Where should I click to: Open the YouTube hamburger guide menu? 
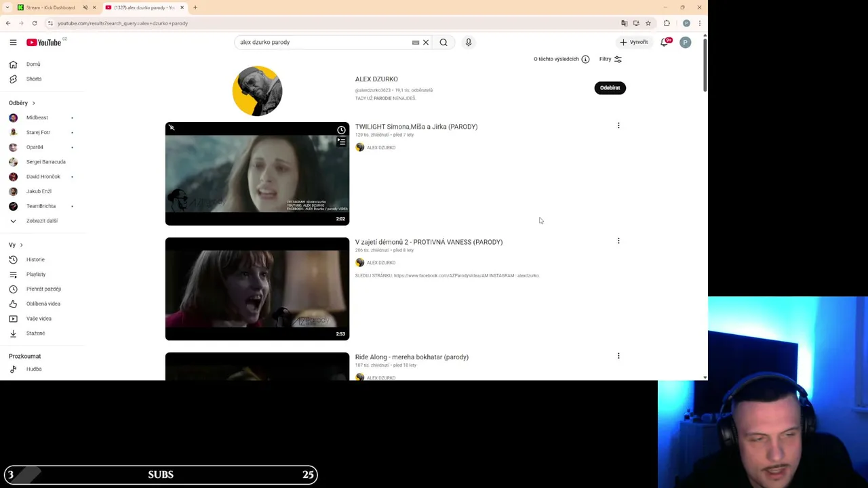(13, 42)
